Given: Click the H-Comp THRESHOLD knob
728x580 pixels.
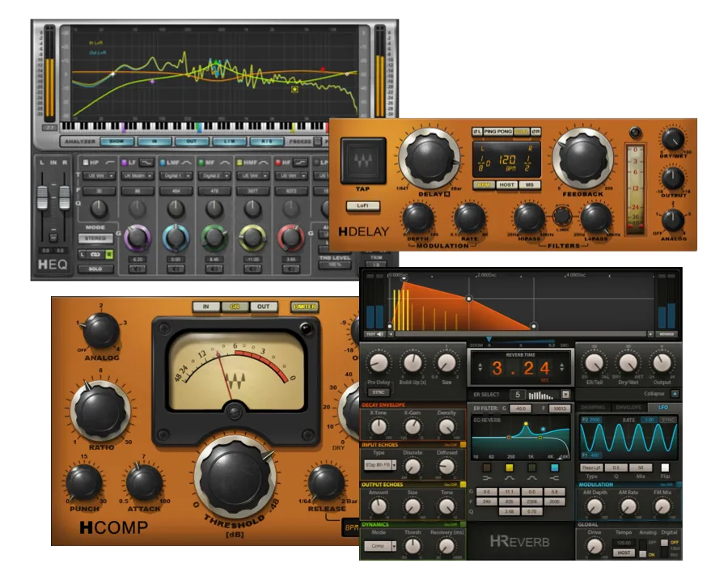Looking at the screenshot, I should coord(235,478).
